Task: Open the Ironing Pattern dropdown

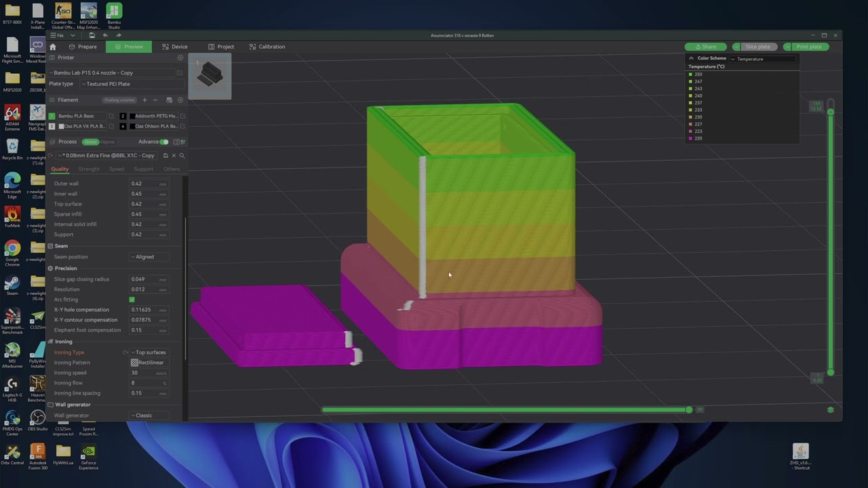Action: (149, 363)
